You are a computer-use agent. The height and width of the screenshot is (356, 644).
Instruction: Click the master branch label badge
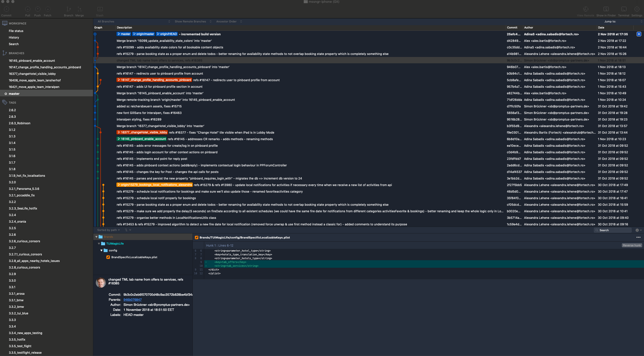124,34
